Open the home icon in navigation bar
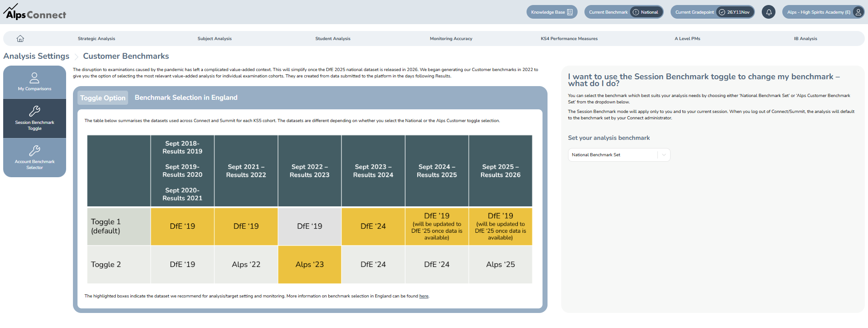868x328 pixels. pyautogui.click(x=20, y=39)
